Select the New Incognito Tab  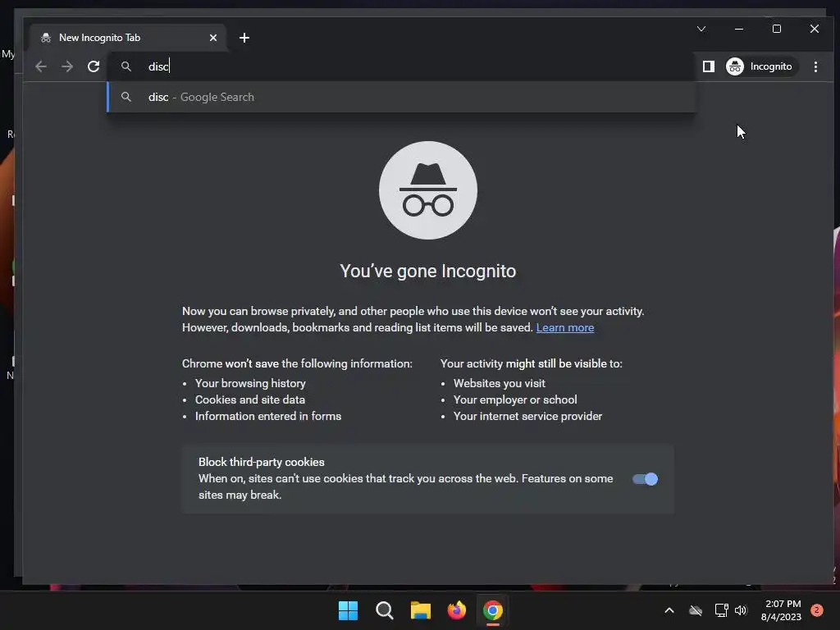[129, 38]
